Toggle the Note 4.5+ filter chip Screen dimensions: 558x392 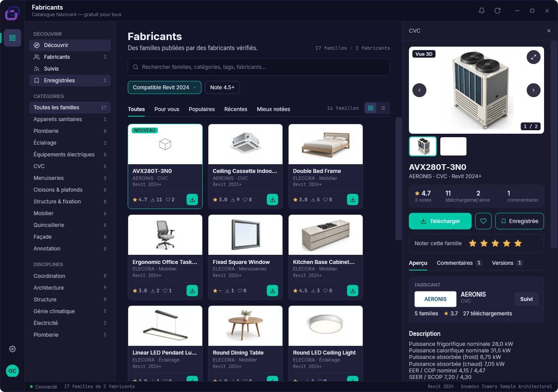[222, 88]
